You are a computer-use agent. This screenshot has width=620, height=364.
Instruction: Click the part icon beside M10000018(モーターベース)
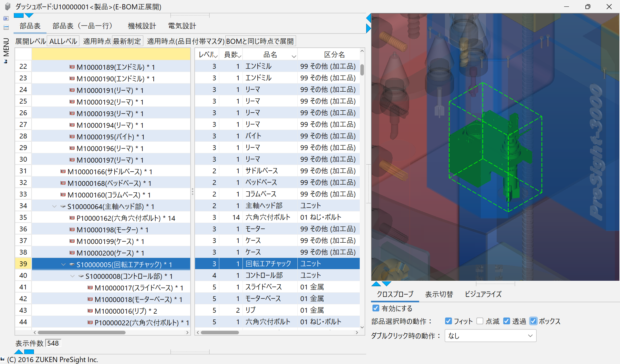tap(90, 299)
